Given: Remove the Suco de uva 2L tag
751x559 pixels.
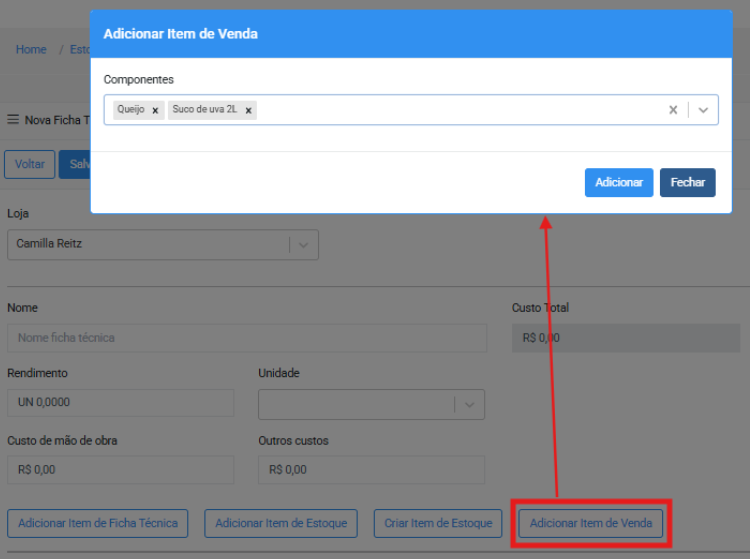Looking at the screenshot, I should pos(248,111).
